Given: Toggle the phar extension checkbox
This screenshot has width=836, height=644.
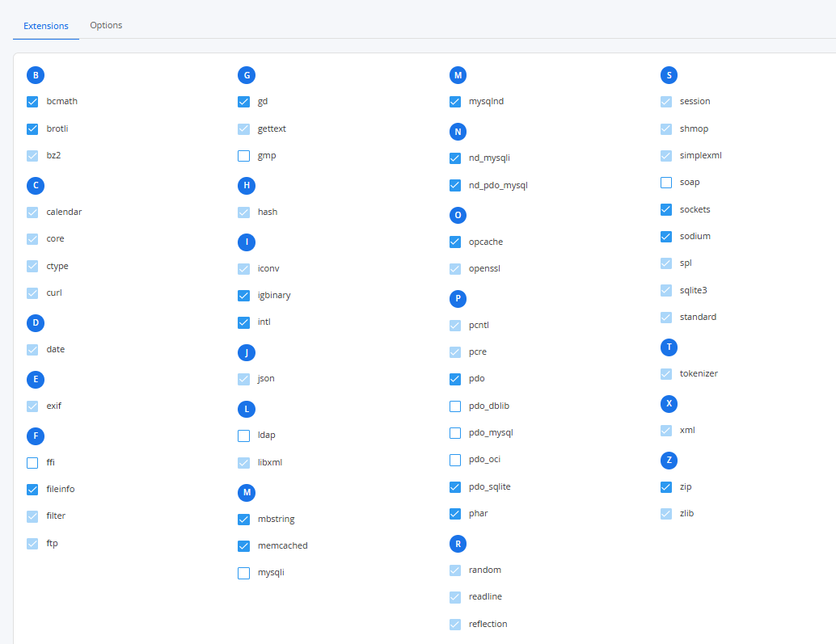Looking at the screenshot, I should point(455,514).
